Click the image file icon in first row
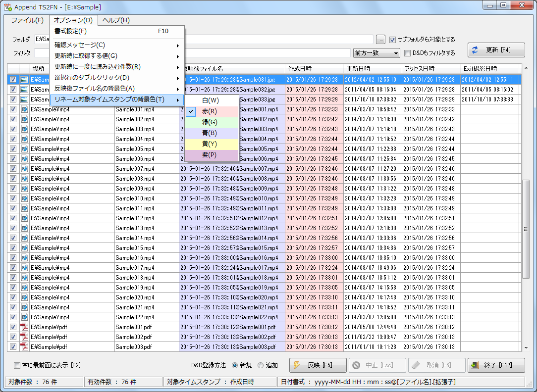Viewport: 537px width, 392px height. (24, 79)
